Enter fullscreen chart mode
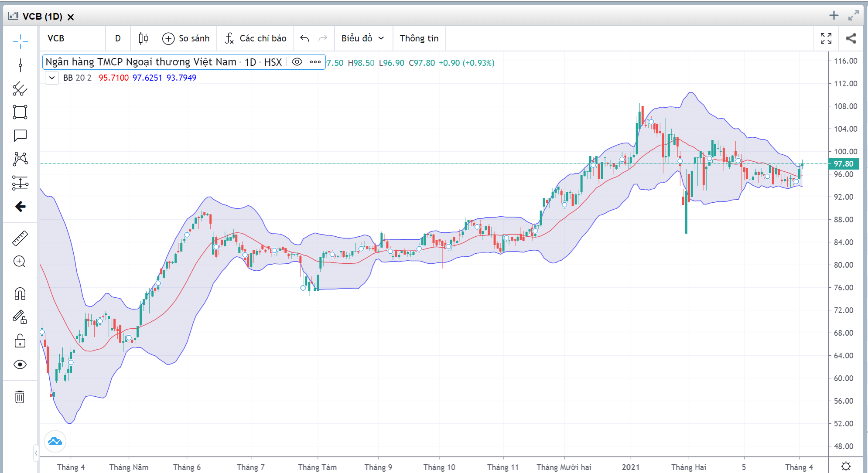The height and width of the screenshot is (473, 868). 826,38
